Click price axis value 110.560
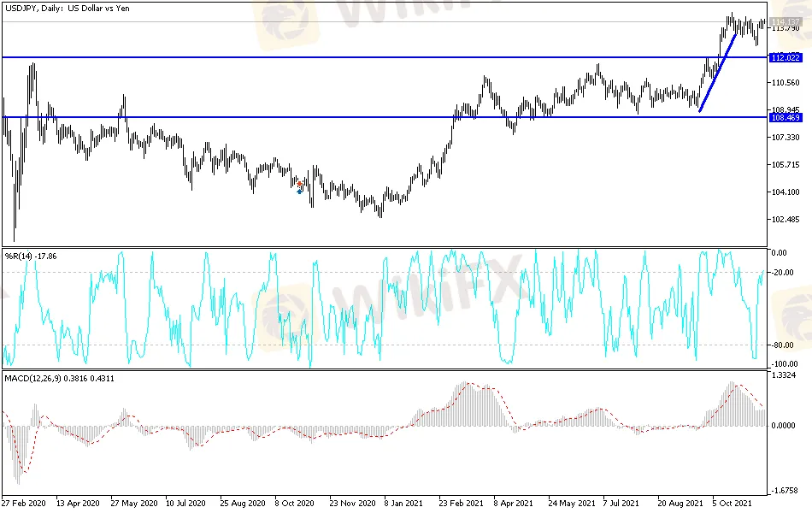 786,82
